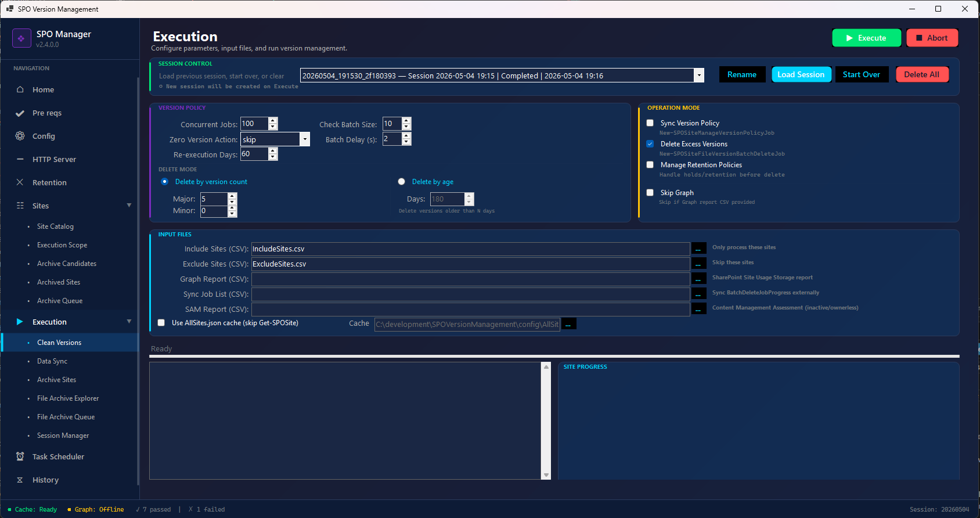Increase Concurrent Jobs value
Image resolution: width=980 pixels, height=518 pixels.
273,121
